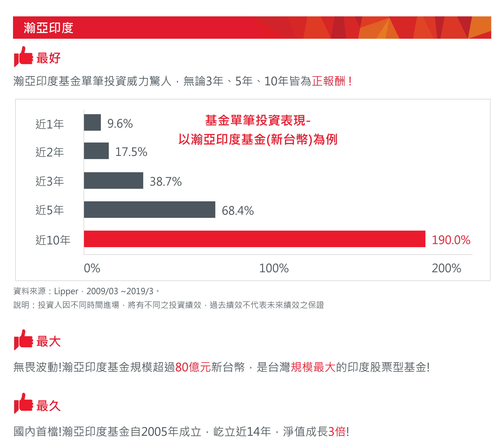Viewport: 504px width, 446px height.
Task: Click the Lipper data source note
Action: (86, 291)
